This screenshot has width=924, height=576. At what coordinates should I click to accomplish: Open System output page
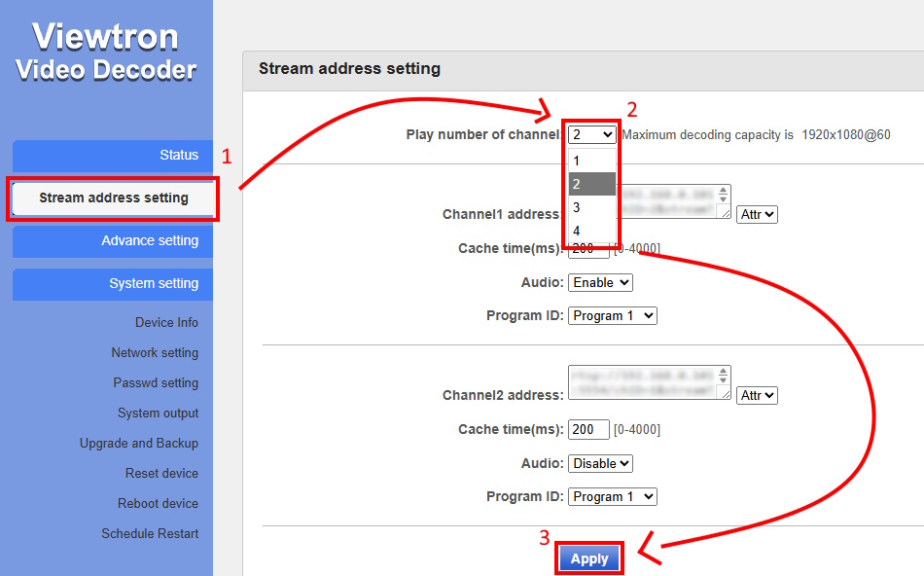tap(158, 414)
